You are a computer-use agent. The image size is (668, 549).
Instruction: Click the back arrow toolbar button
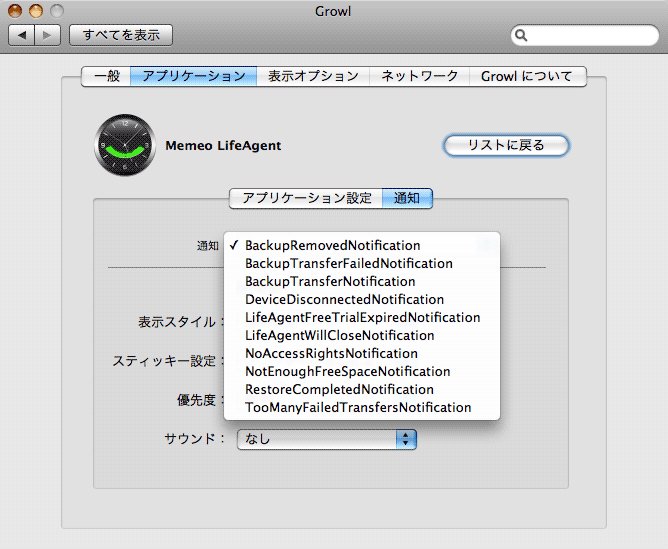coord(22,35)
